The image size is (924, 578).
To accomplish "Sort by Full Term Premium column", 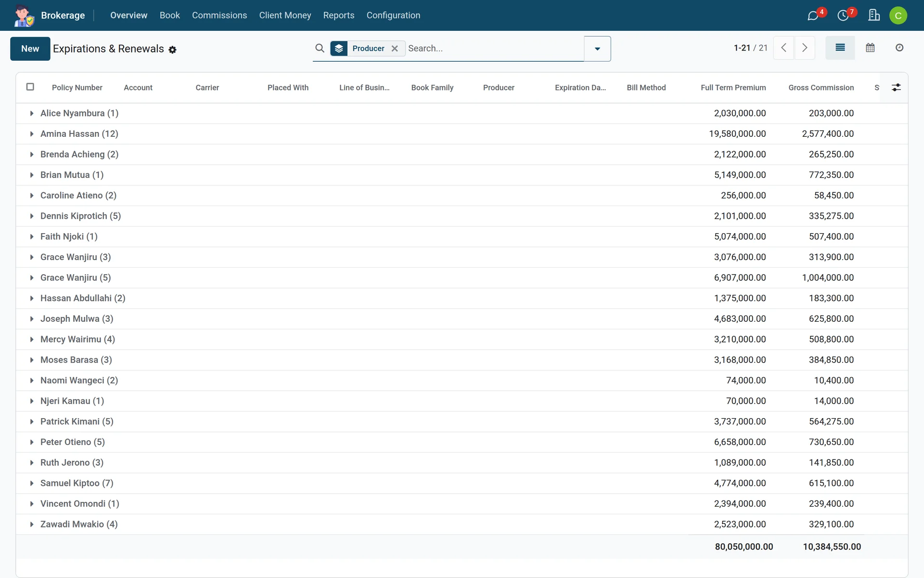I will (x=733, y=88).
